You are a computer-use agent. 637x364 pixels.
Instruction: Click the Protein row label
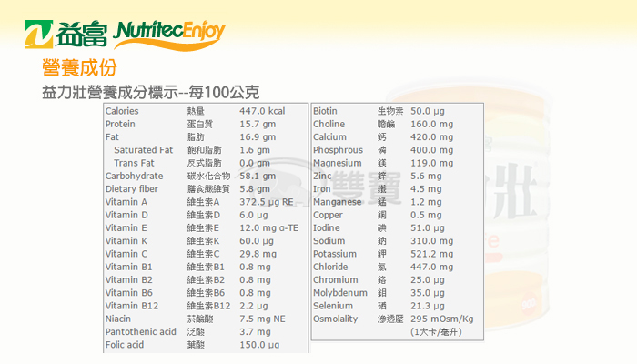tap(120, 124)
